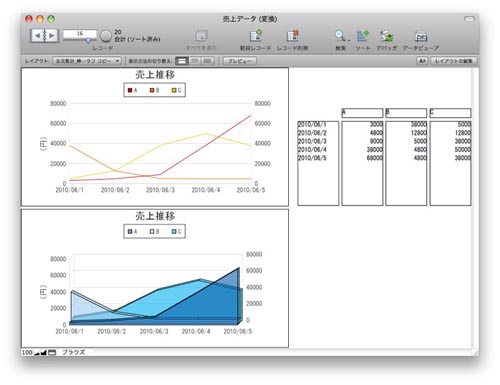Click the date cell 2010/06/2 in the table
Viewport: 500px width, 385px height.
point(312,133)
